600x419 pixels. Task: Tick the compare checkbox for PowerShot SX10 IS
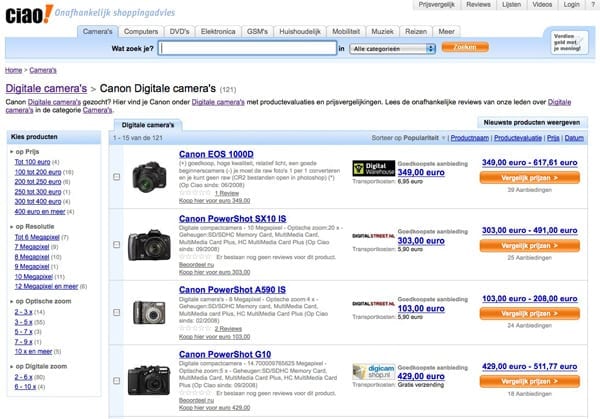(x=117, y=245)
